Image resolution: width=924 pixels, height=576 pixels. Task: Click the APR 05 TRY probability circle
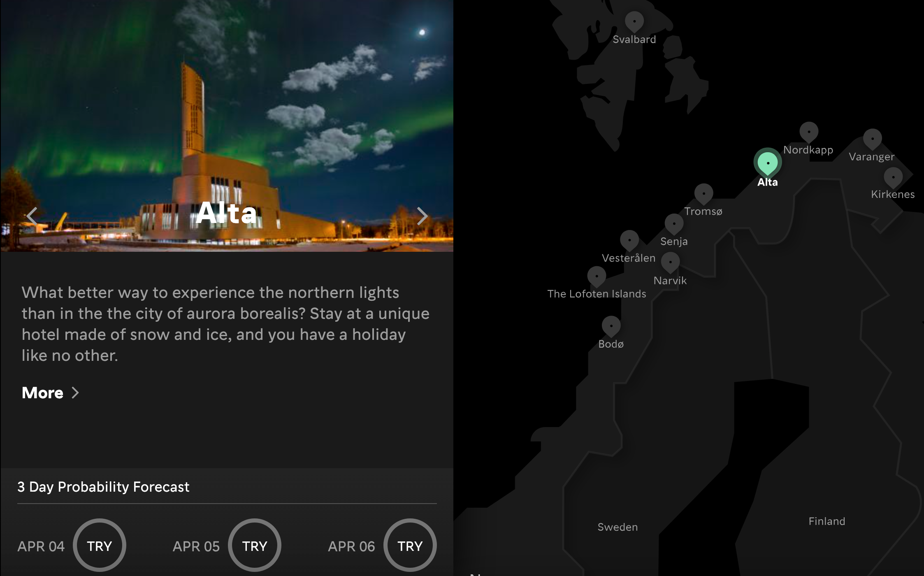255,545
